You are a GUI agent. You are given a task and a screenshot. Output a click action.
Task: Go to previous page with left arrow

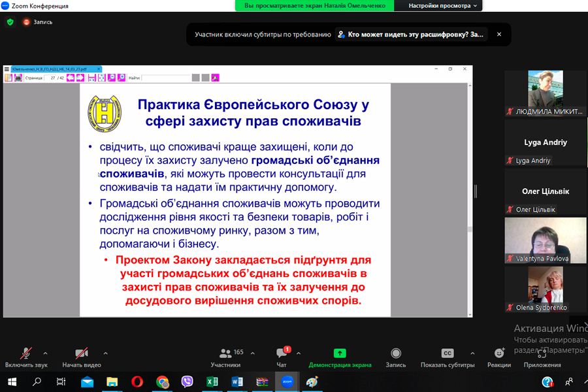pyautogui.click(x=71, y=78)
